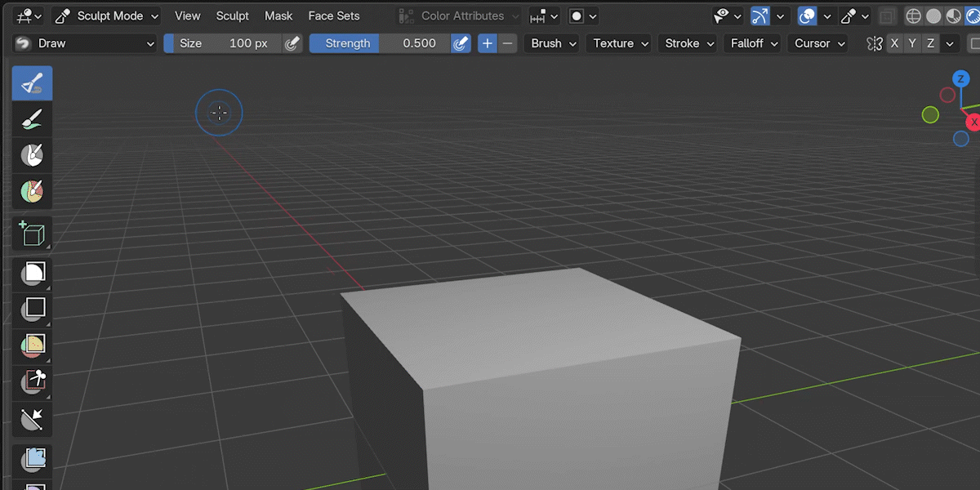This screenshot has width=980, height=490.
Task: Select the Draw Face Sets tool
Action: pyautogui.click(x=32, y=191)
